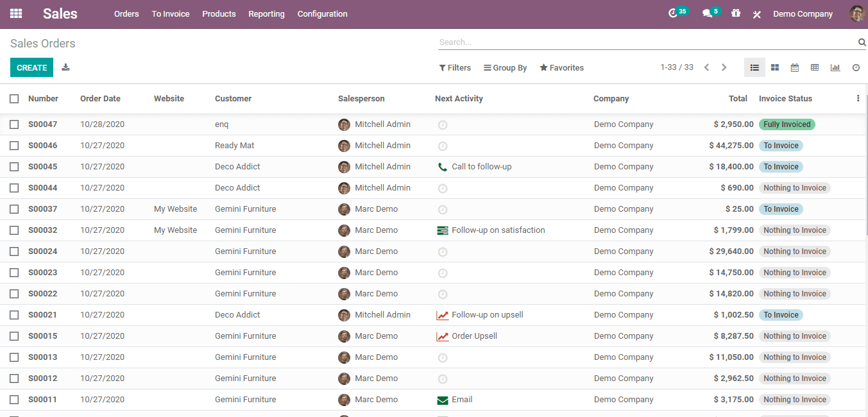Tick the checkbox for order S00047
The image size is (868, 417).
[x=14, y=124]
